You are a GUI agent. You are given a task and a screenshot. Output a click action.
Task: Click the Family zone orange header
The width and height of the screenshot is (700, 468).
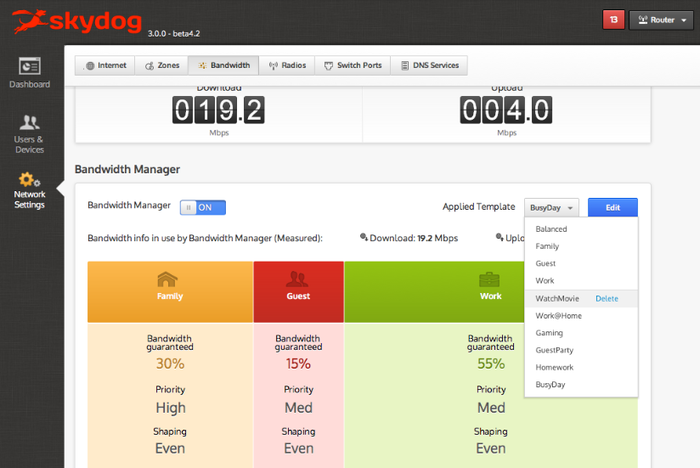tap(170, 292)
